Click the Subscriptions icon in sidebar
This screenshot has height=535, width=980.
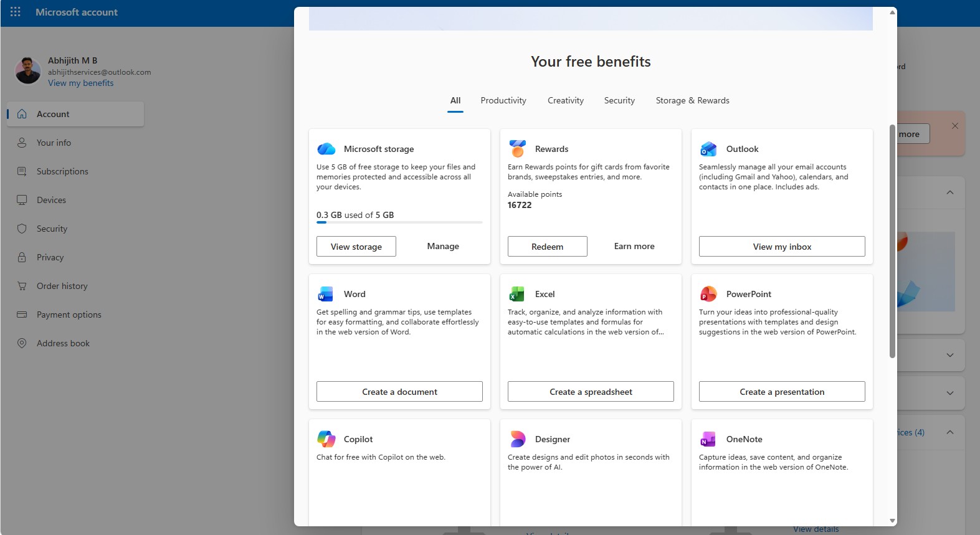tap(22, 171)
